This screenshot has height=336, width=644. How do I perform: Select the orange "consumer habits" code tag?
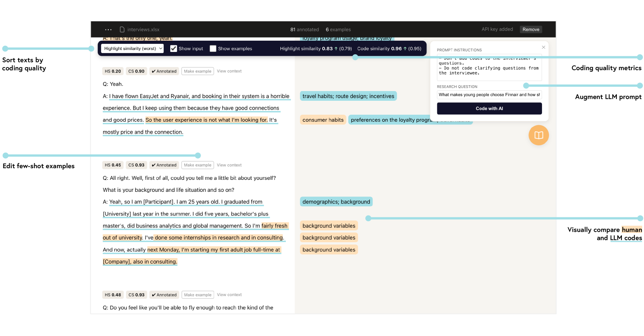point(323,120)
